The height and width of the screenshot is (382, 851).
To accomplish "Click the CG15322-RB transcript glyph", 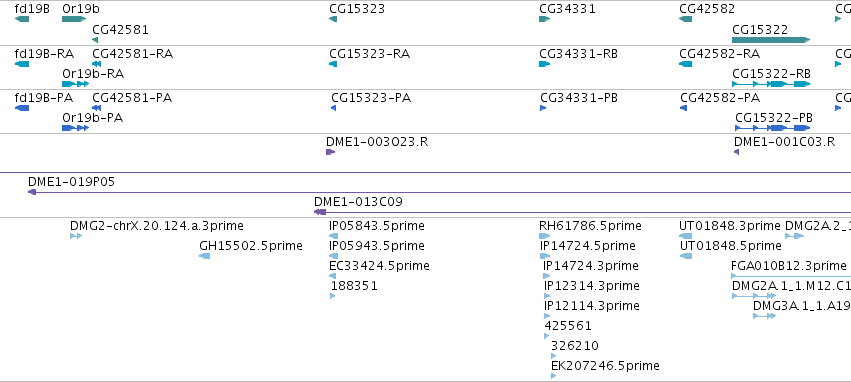I will click(771, 84).
